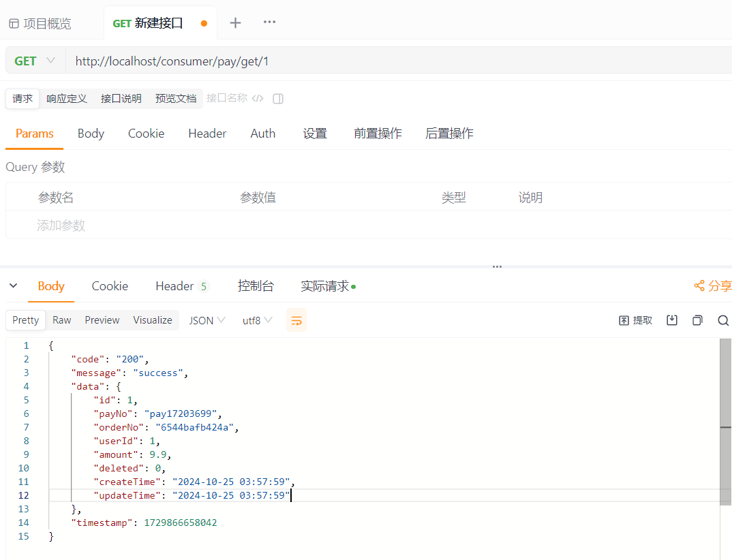Open the 控制台 tab
Viewport: 732px width, 560px height.
[256, 286]
